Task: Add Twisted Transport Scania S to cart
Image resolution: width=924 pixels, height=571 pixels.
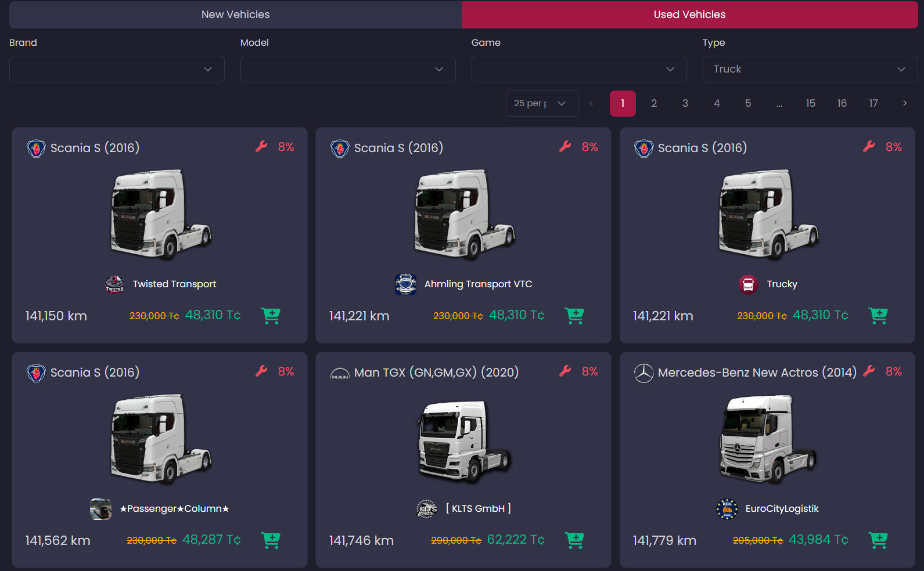Action: pos(271,316)
